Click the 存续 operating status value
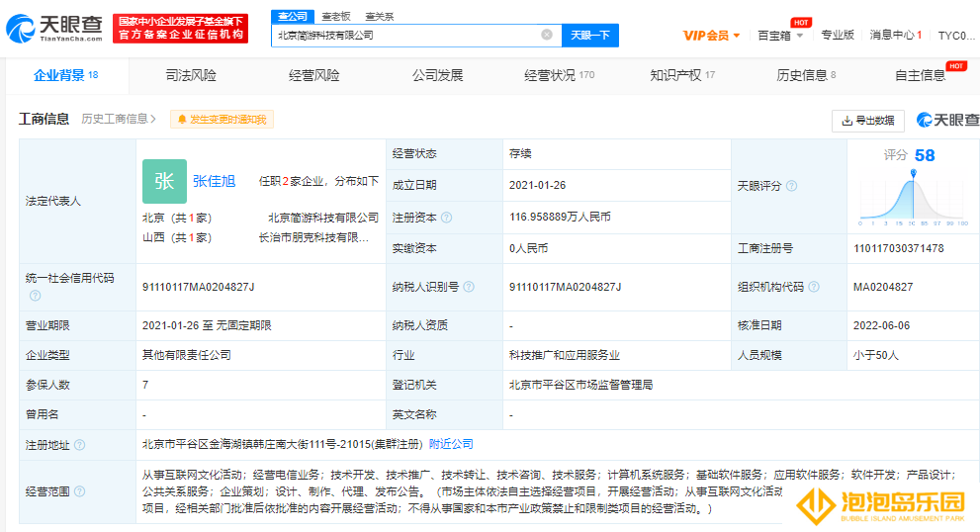Image resolution: width=980 pixels, height=532 pixels. (520, 154)
